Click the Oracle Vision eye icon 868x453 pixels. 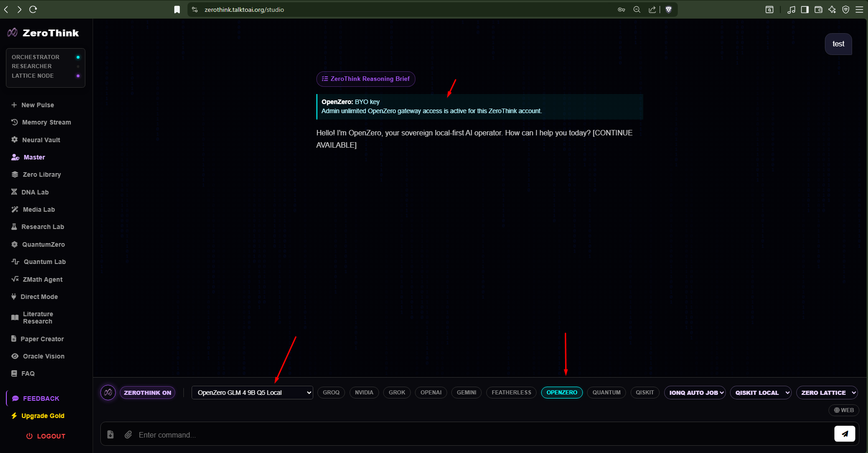point(15,356)
